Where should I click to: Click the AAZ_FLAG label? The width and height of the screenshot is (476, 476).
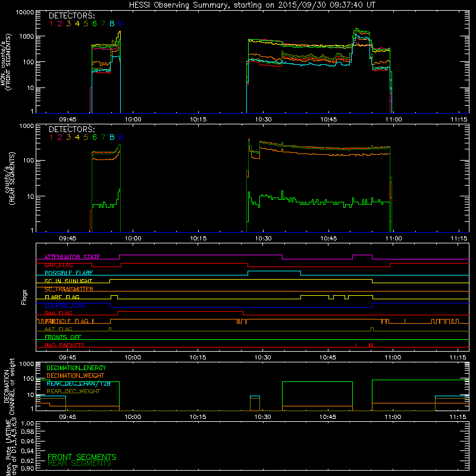click(58, 329)
